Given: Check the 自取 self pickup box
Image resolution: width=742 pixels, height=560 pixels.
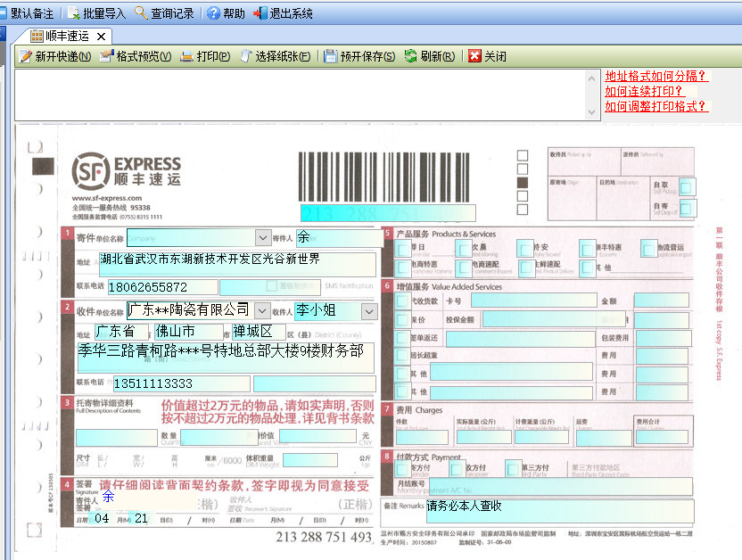Looking at the screenshot, I should (x=686, y=187).
